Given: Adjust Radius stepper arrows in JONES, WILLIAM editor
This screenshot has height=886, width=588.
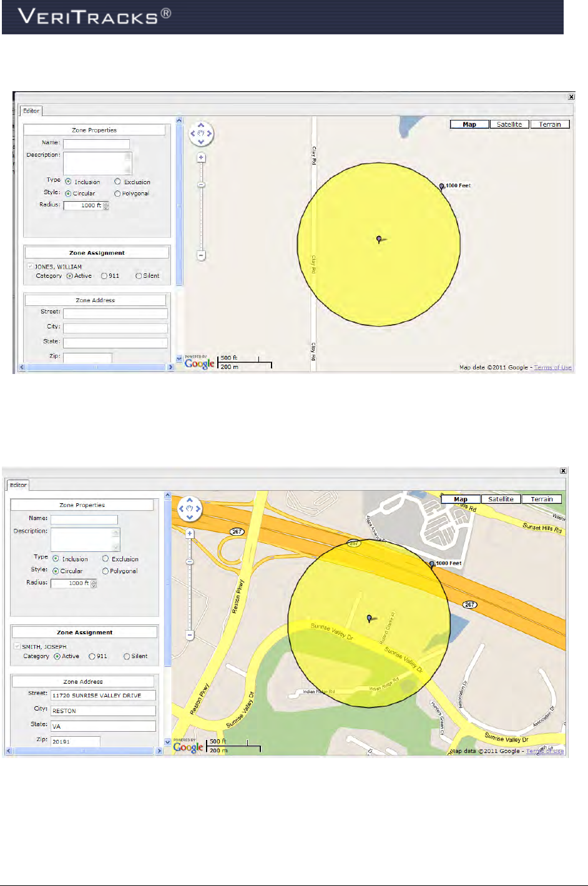Looking at the screenshot, I should point(106,205).
